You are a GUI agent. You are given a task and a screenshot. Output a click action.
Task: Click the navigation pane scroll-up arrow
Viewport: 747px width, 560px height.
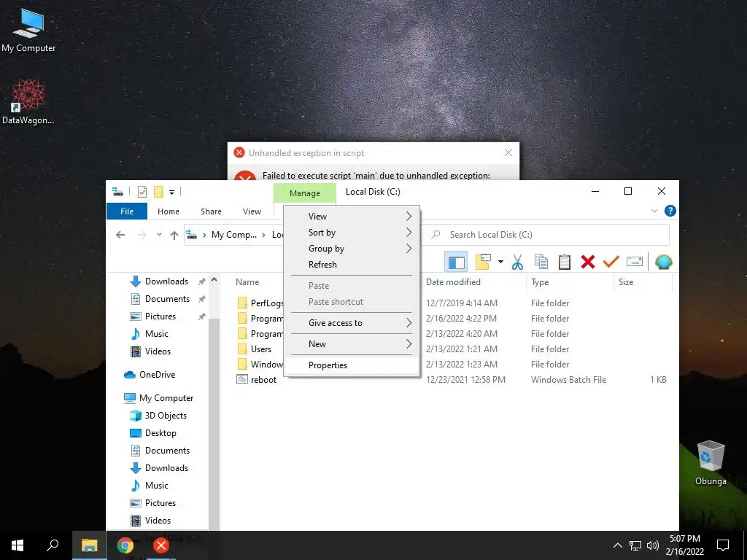[214, 281]
